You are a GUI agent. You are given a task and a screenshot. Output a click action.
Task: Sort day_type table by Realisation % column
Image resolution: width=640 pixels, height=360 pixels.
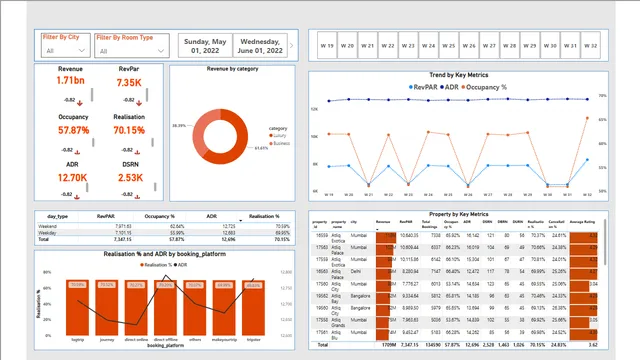point(264,216)
